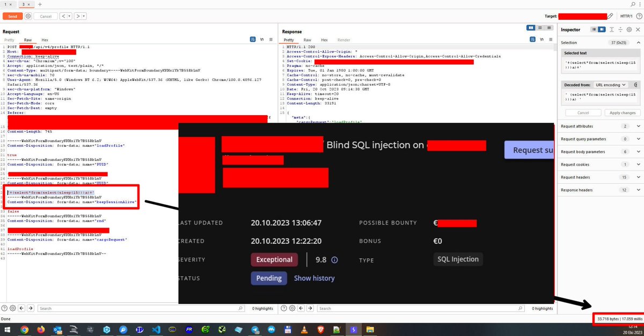
Task: Edit target with pencil icon
Action: (x=610, y=17)
